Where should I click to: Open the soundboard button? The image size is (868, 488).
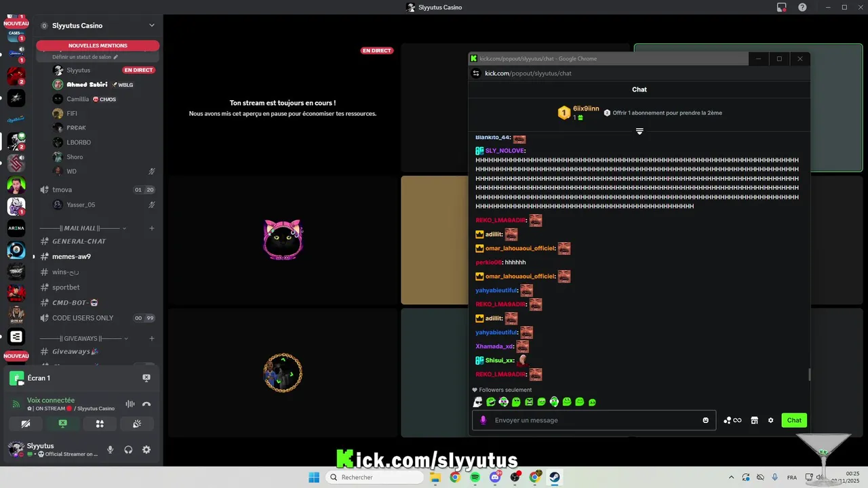(x=136, y=424)
